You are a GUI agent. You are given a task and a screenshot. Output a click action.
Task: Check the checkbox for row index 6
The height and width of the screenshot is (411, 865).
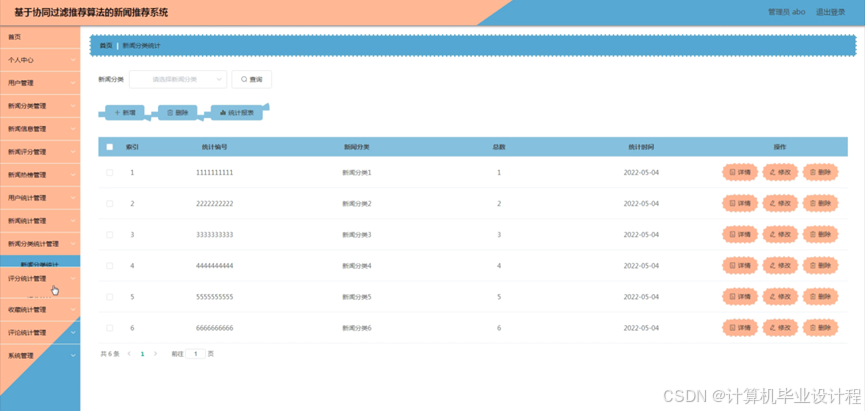[110, 328]
